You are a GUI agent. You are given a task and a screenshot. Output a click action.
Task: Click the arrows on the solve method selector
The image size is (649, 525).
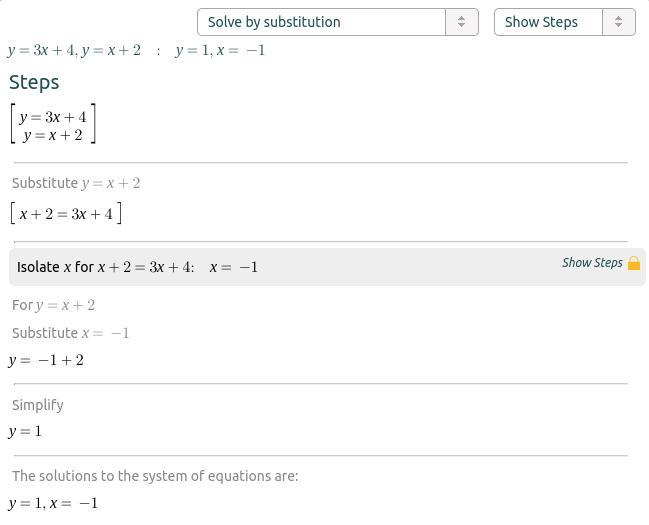point(461,22)
